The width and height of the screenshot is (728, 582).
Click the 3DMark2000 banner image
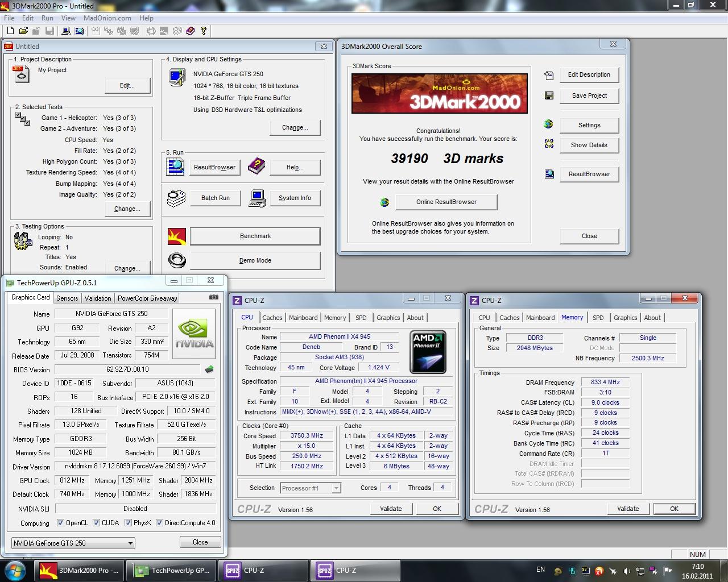point(440,94)
